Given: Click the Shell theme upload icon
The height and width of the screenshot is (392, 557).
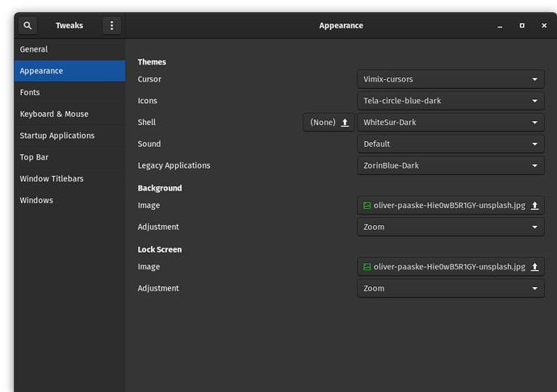Looking at the screenshot, I should [345, 123].
